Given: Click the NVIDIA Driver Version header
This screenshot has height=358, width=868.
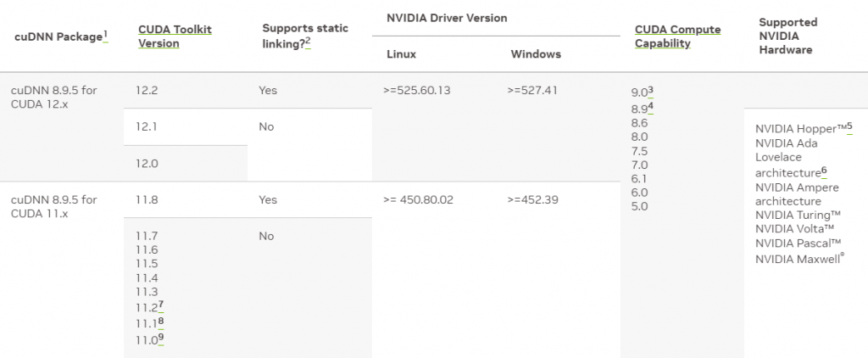Looking at the screenshot, I should [437, 18].
